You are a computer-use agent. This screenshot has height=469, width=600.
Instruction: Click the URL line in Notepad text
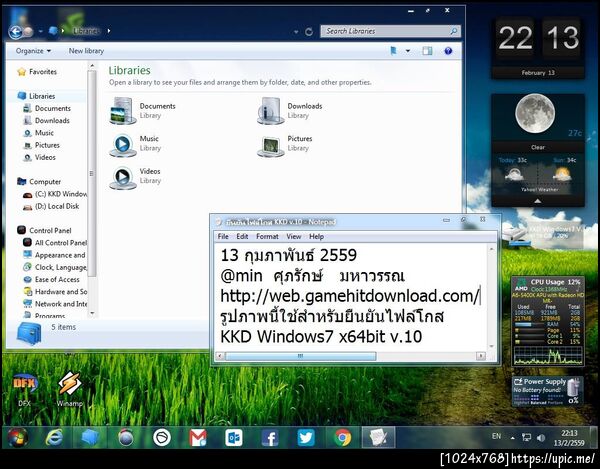point(350,296)
